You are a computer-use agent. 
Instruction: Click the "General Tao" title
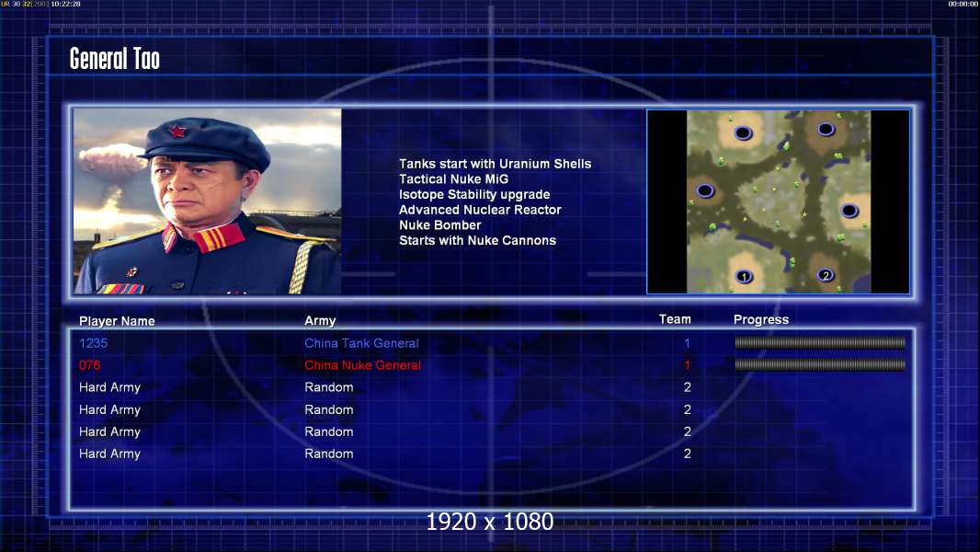(115, 59)
